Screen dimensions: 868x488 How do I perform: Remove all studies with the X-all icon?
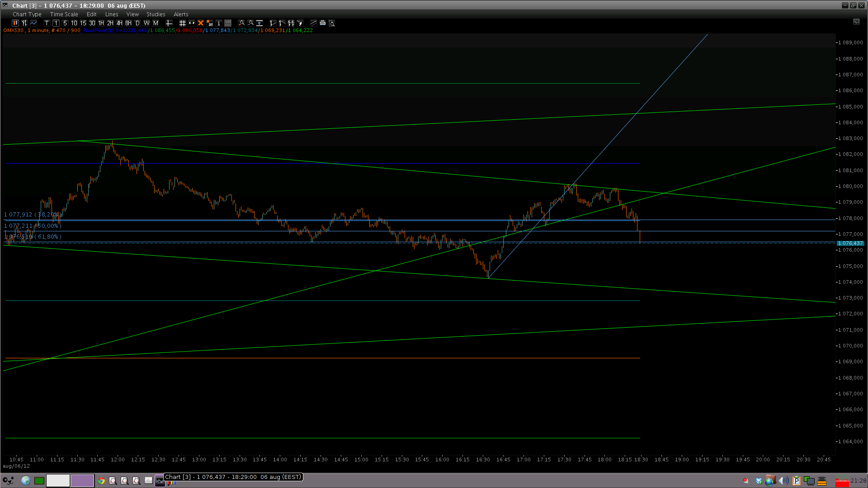tap(210, 23)
